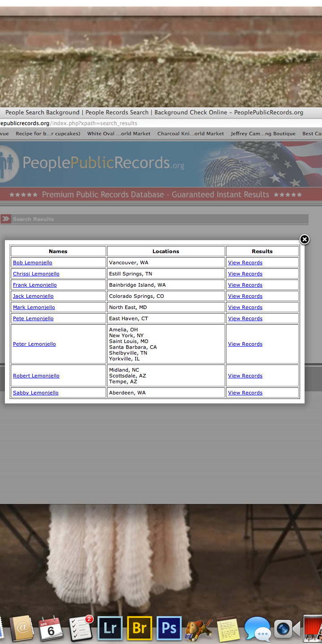The image size is (322, 644).
Task: Open Robert Lemonjello name link
Action: tap(36, 376)
